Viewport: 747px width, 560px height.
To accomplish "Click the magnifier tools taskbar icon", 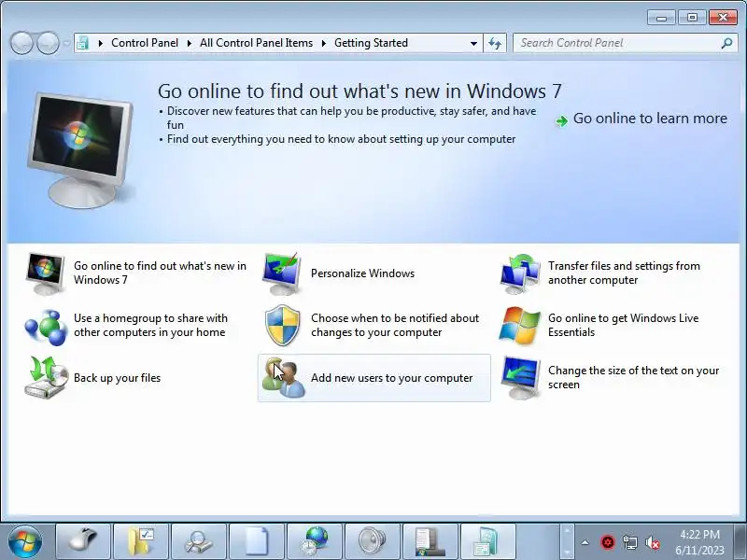I will pos(199,541).
